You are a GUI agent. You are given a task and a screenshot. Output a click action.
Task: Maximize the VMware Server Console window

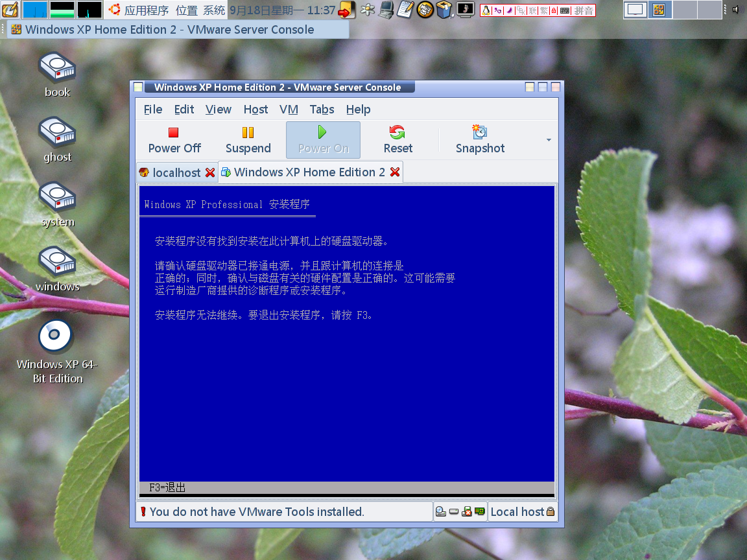coord(543,87)
